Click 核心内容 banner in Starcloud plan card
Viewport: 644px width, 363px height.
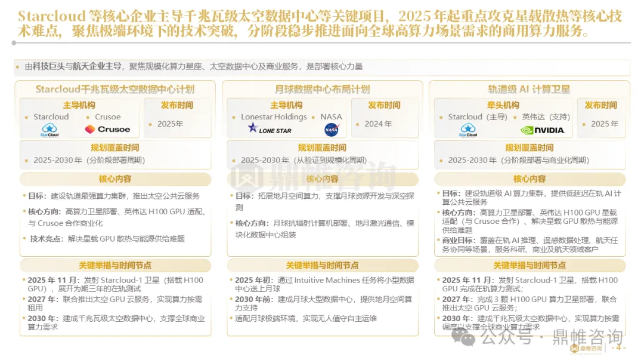[116, 179]
